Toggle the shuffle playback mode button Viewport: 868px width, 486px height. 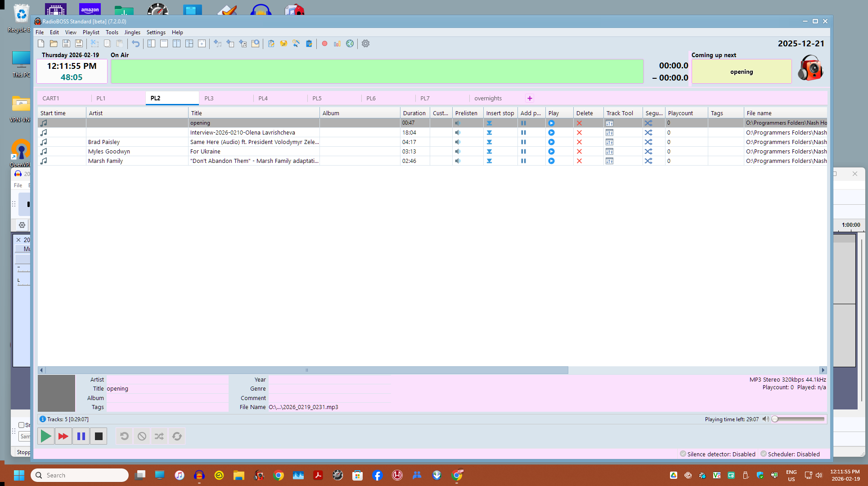[159, 436]
